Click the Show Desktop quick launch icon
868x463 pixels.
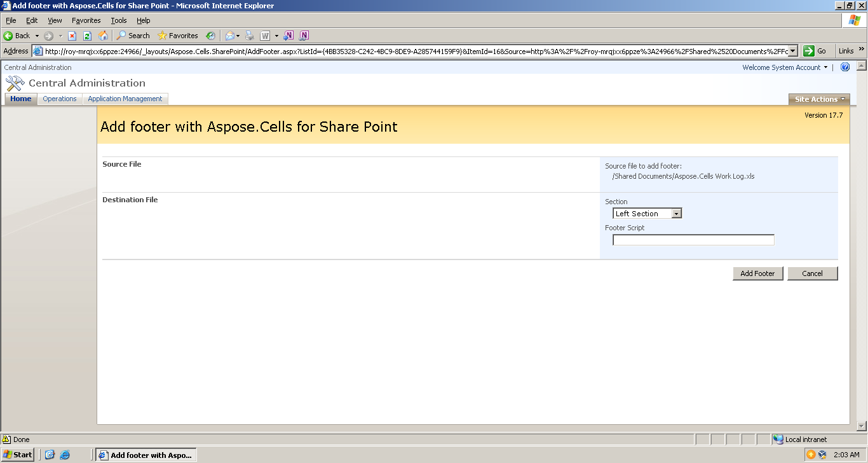[50, 455]
